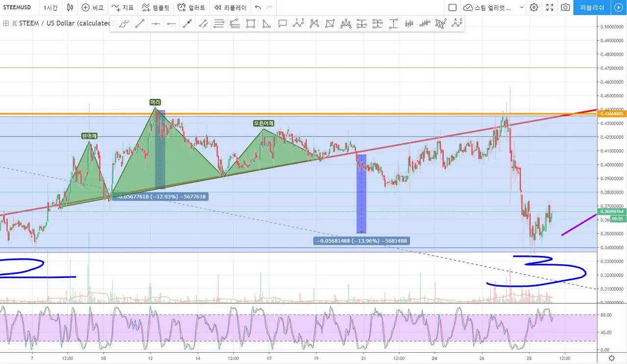The height and width of the screenshot is (364, 627).
Task: Choose the head and shoulders pattern tool
Action: point(346,23)
